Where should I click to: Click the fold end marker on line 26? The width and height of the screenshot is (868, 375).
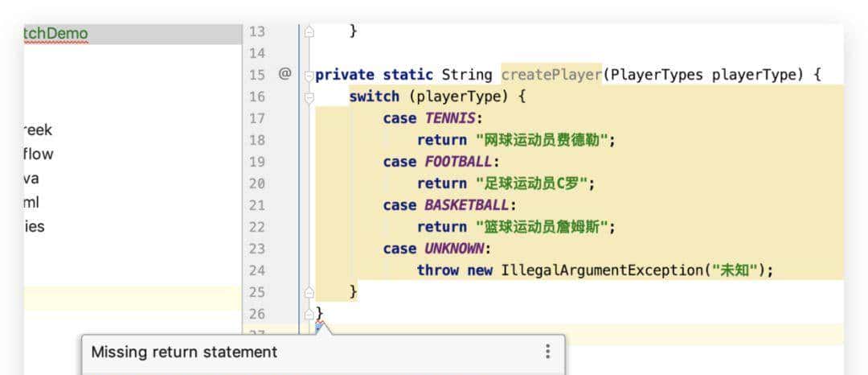pos(309,314)
